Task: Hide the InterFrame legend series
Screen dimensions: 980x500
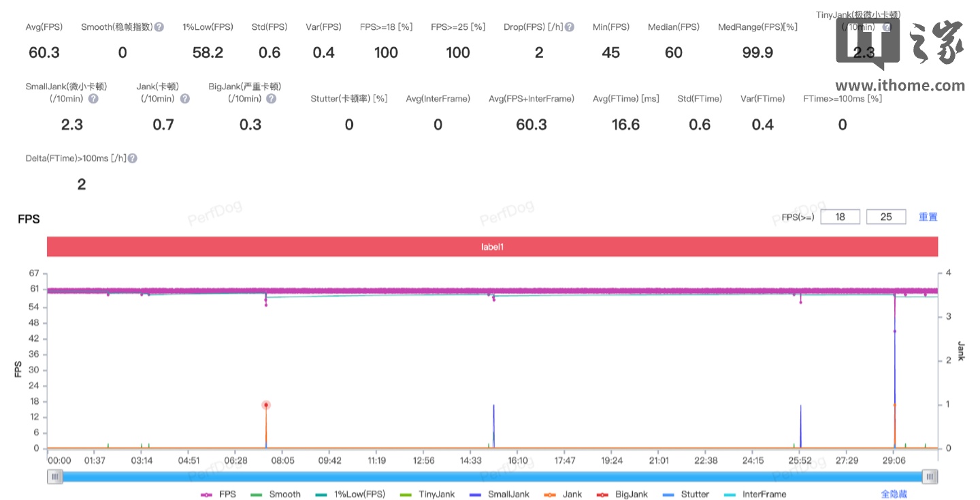Action: (755, 494)
